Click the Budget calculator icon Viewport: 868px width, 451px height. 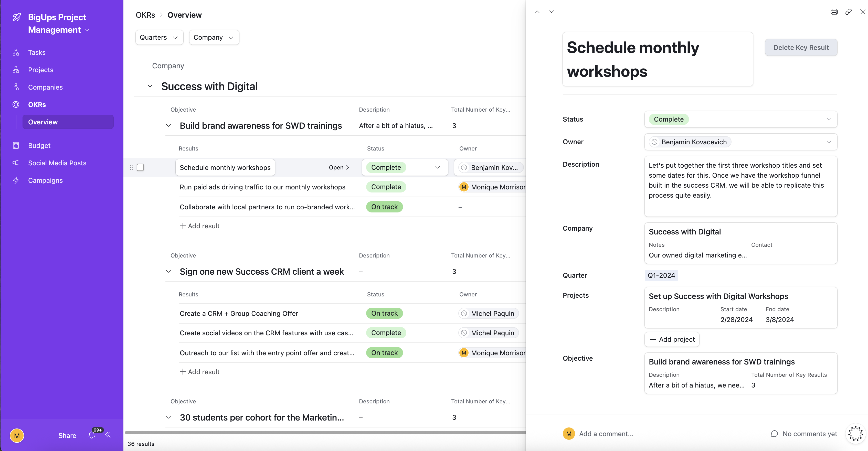[x=16, y=145]
